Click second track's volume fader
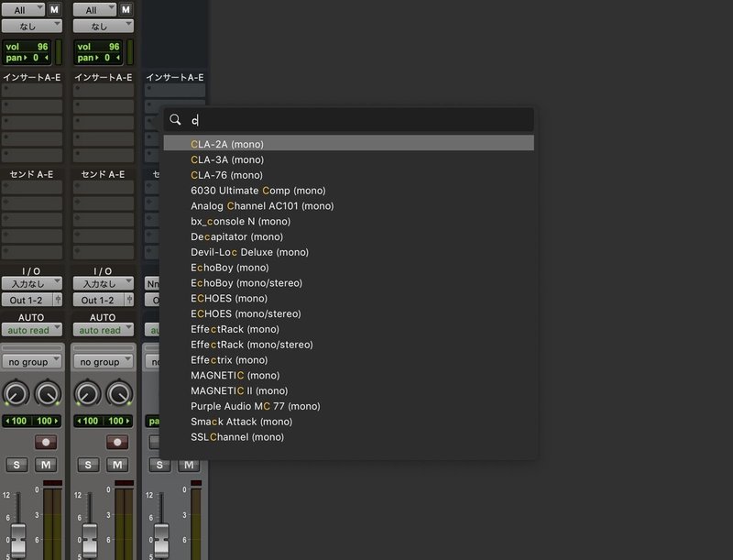The image size is (733, 560). (90, 540)
